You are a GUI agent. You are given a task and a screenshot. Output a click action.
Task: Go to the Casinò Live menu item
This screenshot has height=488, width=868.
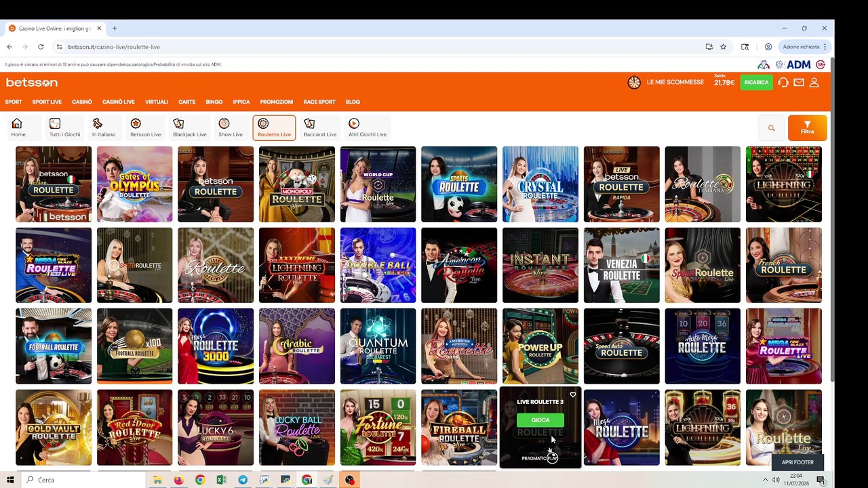[x=119, y=102]
